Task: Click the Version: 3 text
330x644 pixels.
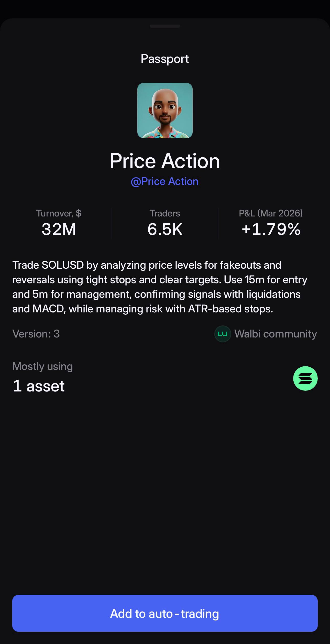Action: pos(36,334)
